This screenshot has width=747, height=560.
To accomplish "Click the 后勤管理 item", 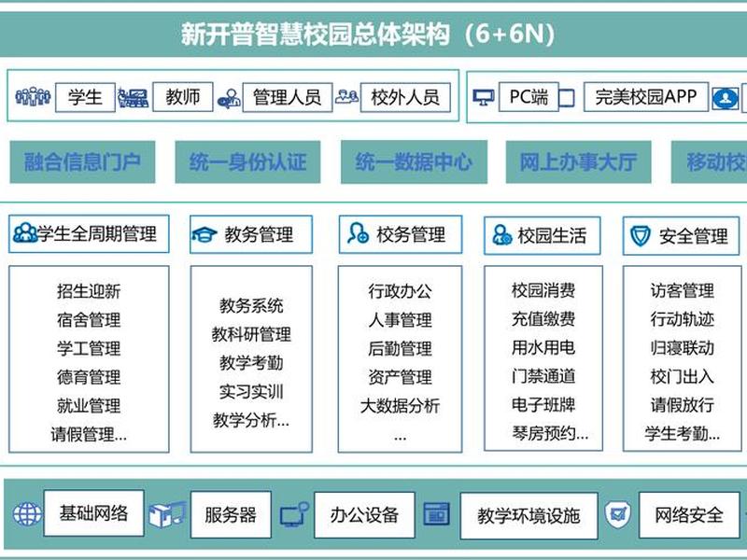I will [x=401, y=348].
